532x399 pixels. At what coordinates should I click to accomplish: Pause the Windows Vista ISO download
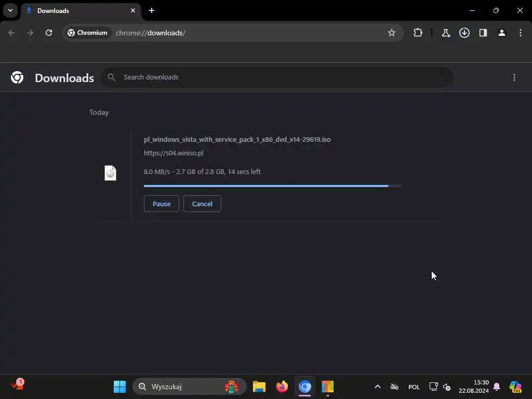(162, 204)
